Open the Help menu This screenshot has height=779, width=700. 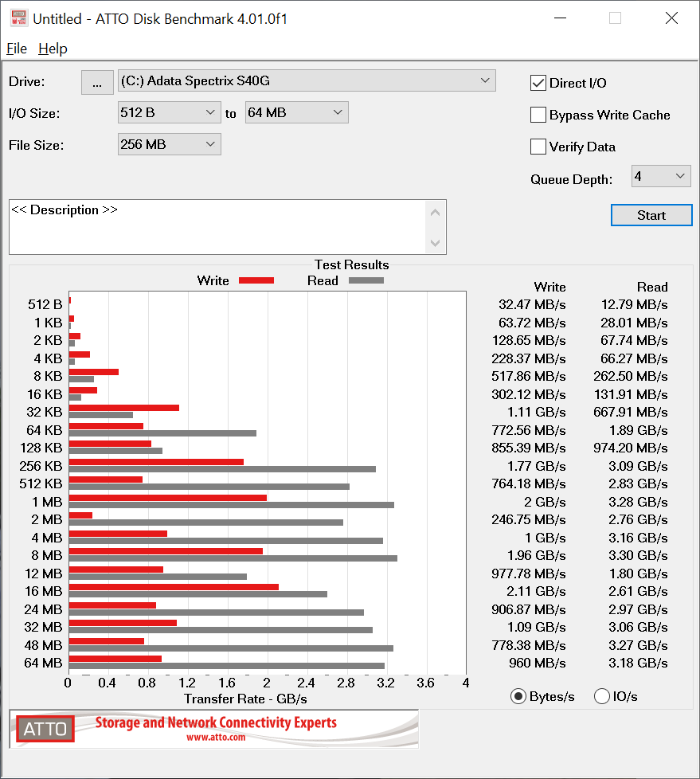coord(53,49)
